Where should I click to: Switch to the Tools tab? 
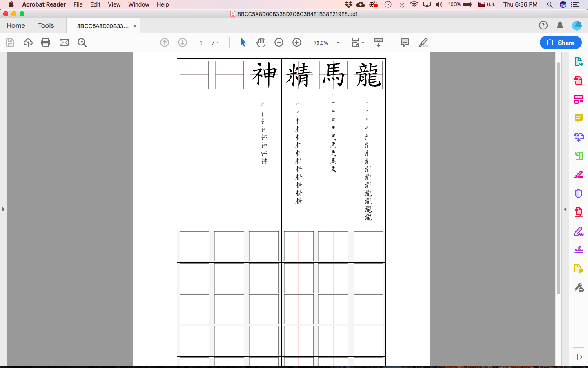click(46, 25)
